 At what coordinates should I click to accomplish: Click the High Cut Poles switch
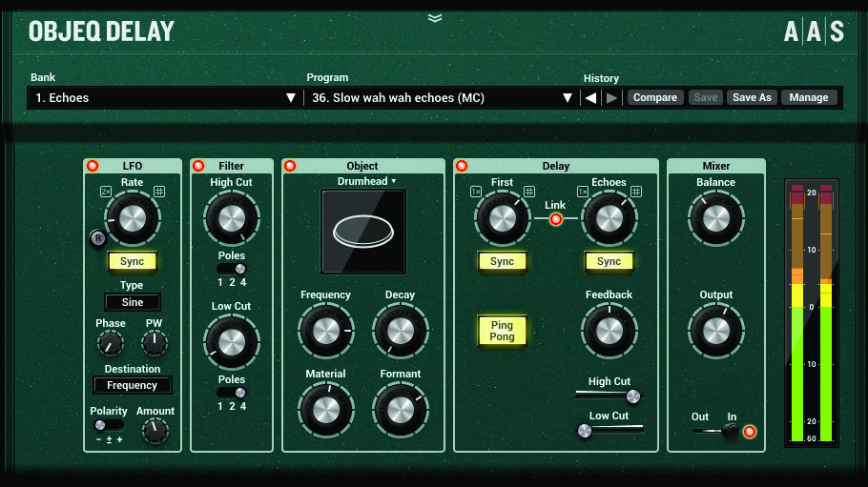tap(232, 269)
